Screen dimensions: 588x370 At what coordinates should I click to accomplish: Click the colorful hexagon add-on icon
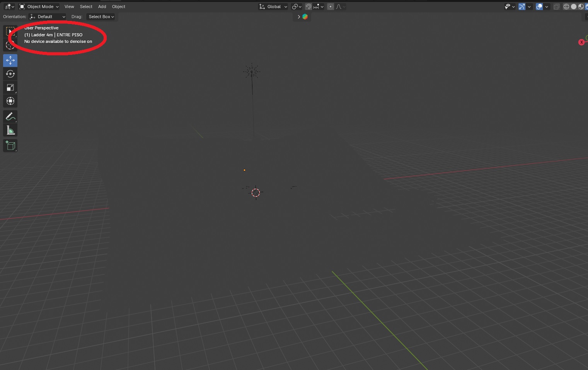pos(305,17)
